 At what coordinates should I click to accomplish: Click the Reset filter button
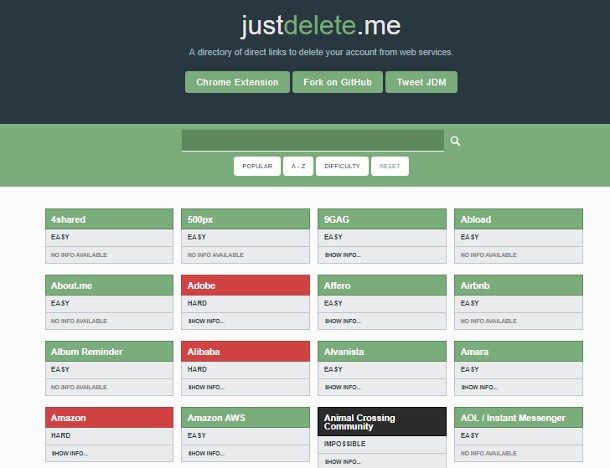389,166
